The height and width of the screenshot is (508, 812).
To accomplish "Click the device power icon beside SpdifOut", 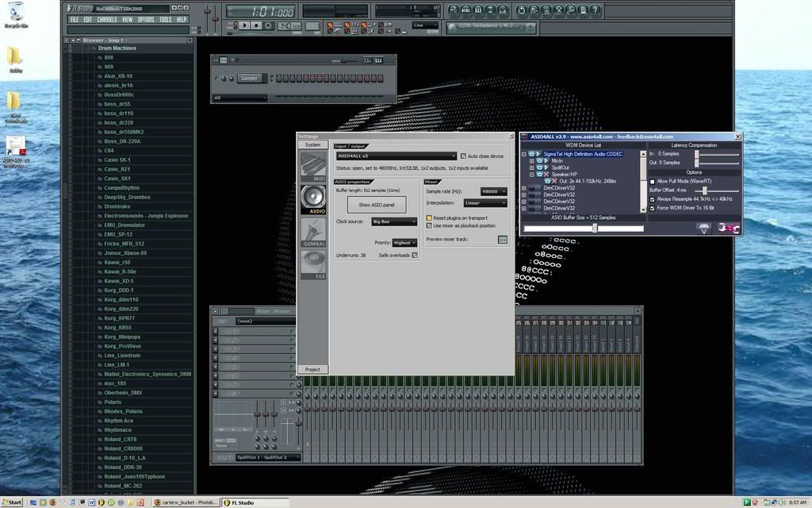I will (539, 168).
